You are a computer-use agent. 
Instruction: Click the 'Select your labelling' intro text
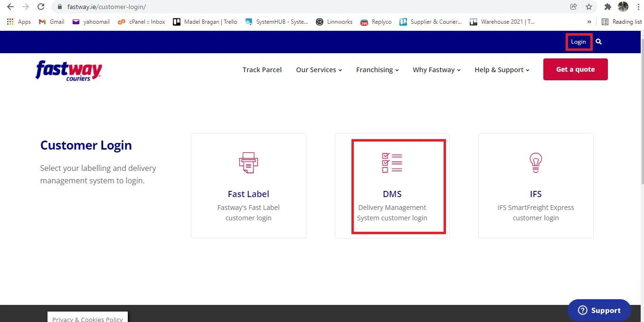point(98,174)
